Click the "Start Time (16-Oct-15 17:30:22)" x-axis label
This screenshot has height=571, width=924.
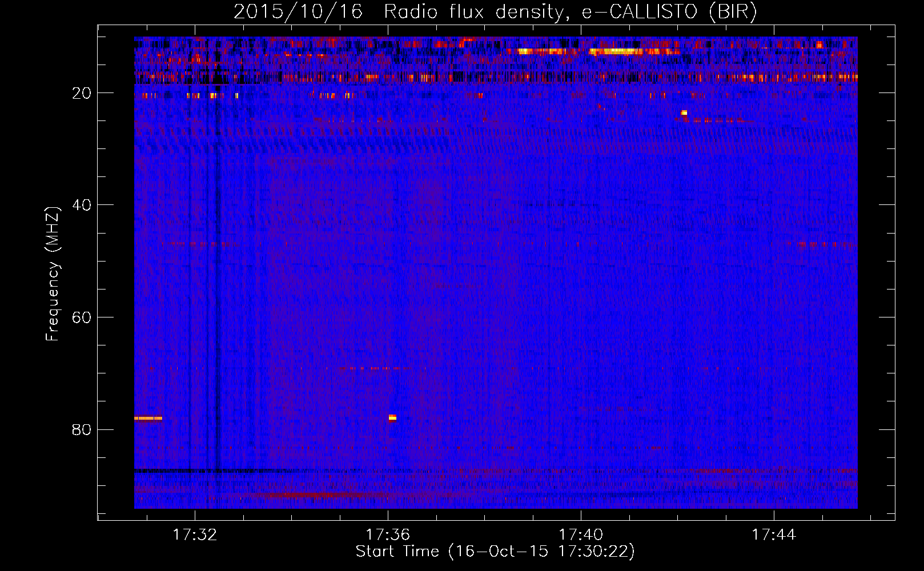(495, 552)
